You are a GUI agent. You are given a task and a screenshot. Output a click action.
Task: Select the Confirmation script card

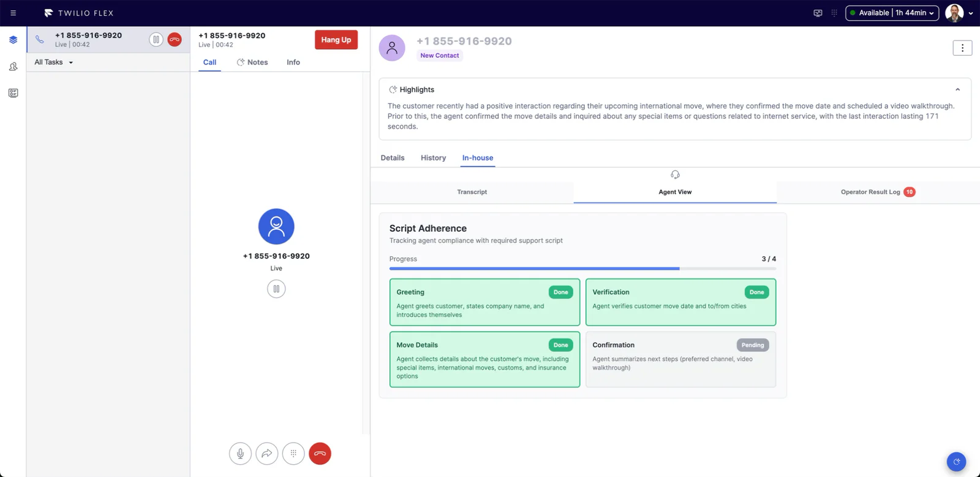point(680,359)
